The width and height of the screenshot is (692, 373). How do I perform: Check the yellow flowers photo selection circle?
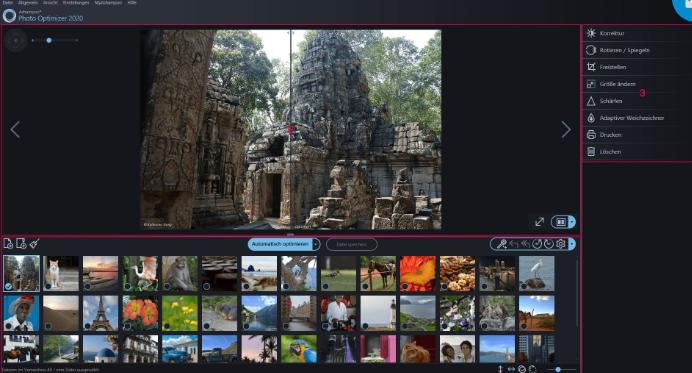pyautogui.click(x=167, y=326)
